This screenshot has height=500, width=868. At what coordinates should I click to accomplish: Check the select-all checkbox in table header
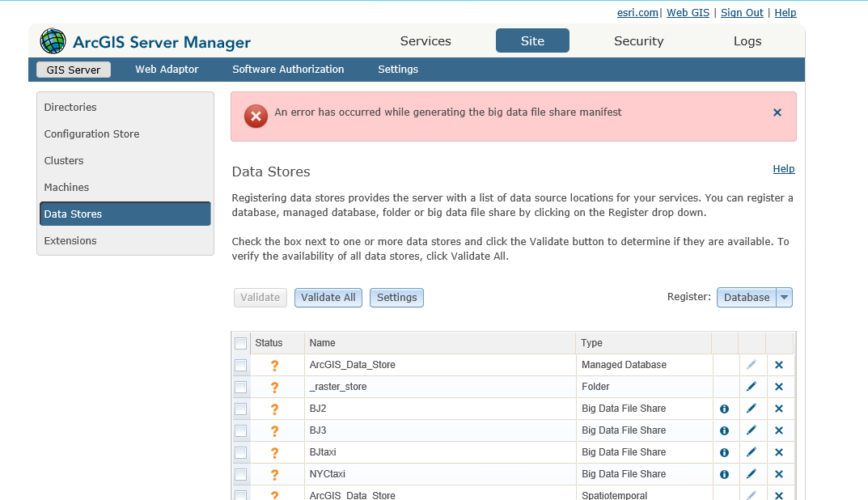241,343
